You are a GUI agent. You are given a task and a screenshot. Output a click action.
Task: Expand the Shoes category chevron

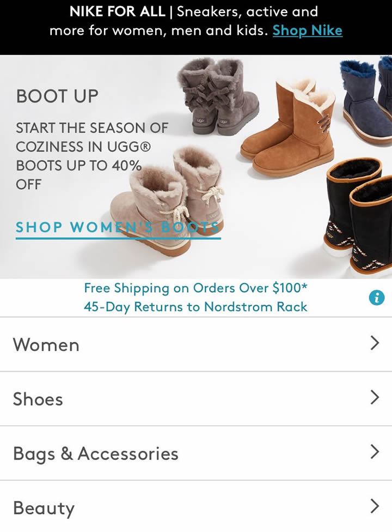tap(375, 397)
